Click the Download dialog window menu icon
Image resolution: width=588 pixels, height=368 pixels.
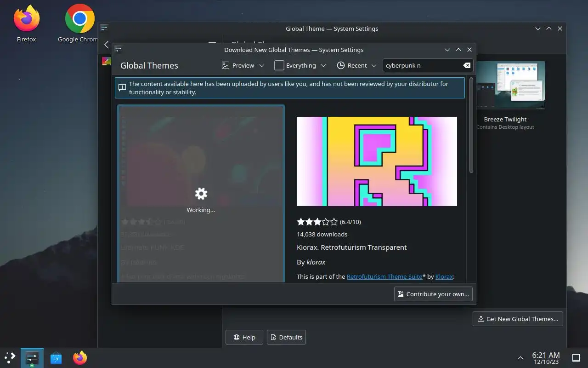[118, 49]
